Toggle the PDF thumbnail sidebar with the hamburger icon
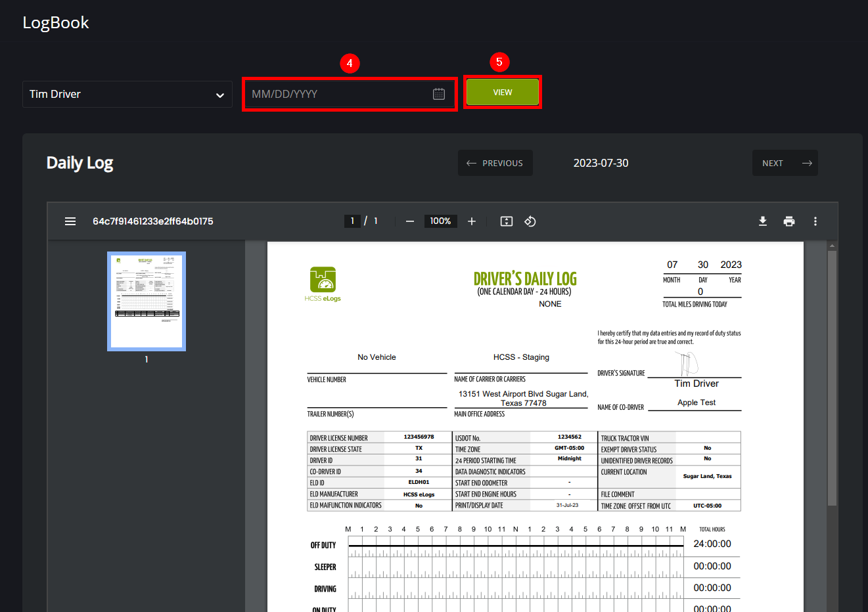The height and width of the screenshot is (612, 868). tap(70, 221)
